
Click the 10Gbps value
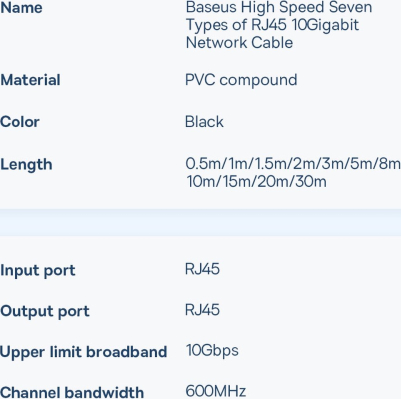pyautogui.click(x=212, y=351)
